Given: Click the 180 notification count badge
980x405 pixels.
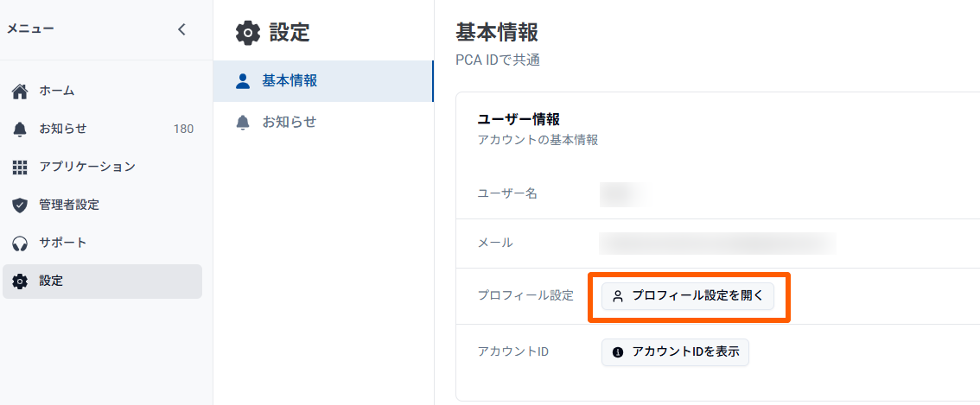Looking at the screenshot, I should coord(183,129).
